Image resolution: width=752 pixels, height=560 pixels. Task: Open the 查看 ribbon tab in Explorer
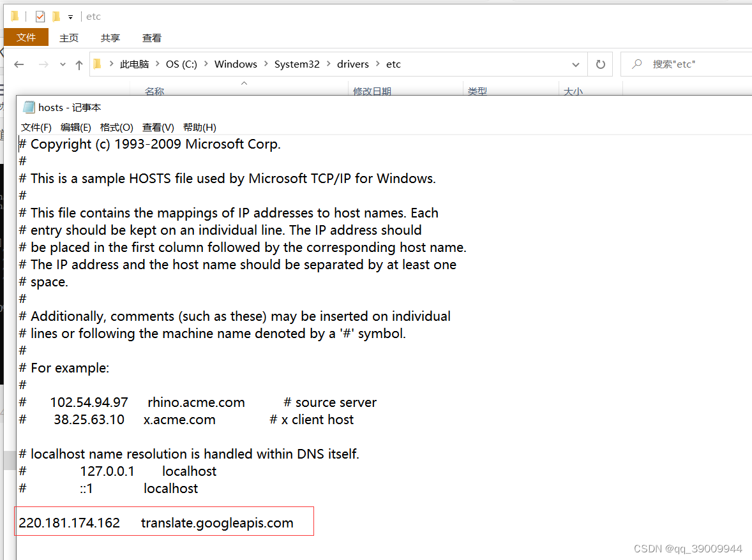(x=152, y=38)
